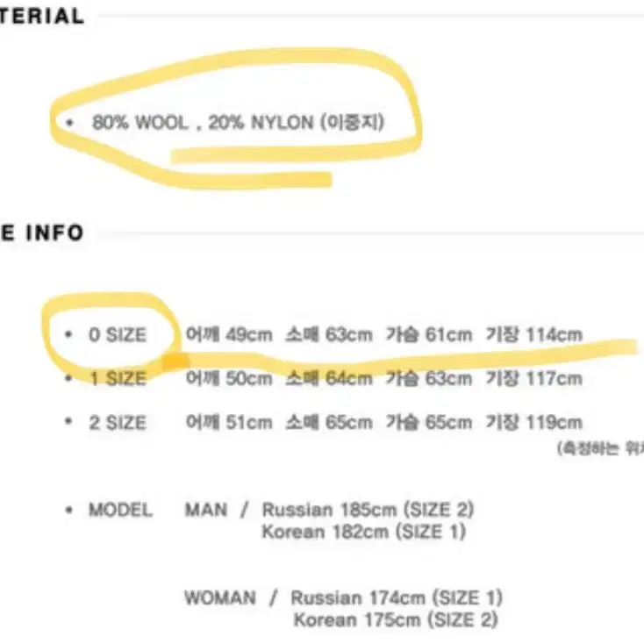Select the 0 SIZE label
This screenshot has height=644, width=644.
(x=118, y=335)
